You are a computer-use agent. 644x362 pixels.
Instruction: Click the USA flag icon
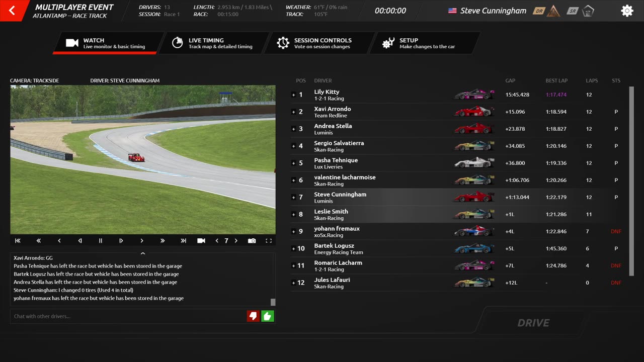point(452,11)
